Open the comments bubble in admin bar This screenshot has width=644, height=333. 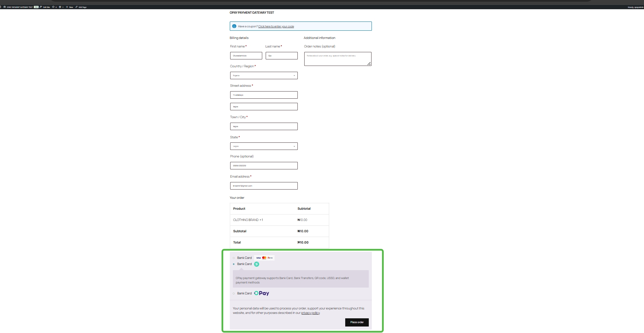point(60,7)
